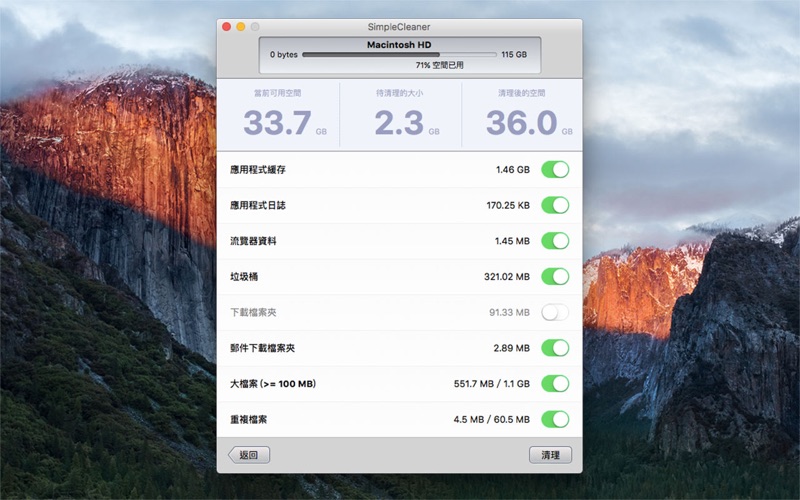The height and width of the screenshot is (500, 800).
Task: Click the 清理 clean button
Action: [x=551, y=455]
